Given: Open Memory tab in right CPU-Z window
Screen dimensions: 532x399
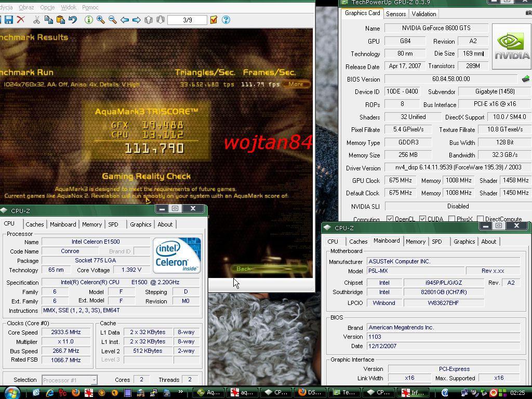Looking at the screenshot, I should tap(416, 241).
